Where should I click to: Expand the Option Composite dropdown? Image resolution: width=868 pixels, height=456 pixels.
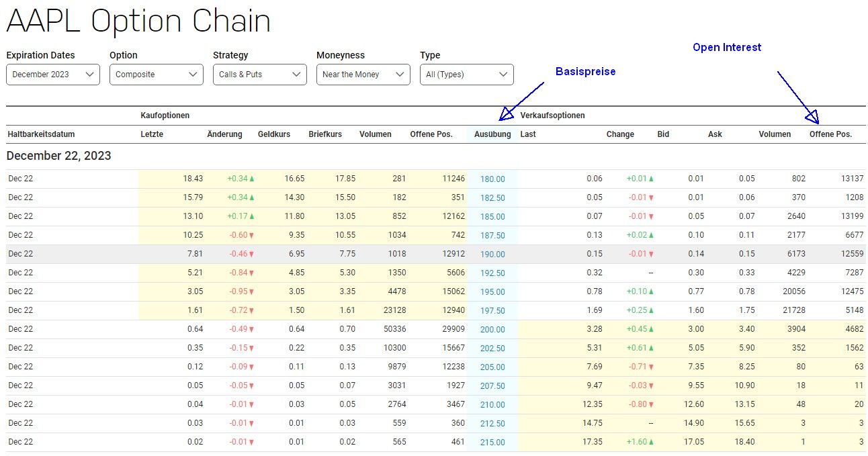tap(157, 75)
